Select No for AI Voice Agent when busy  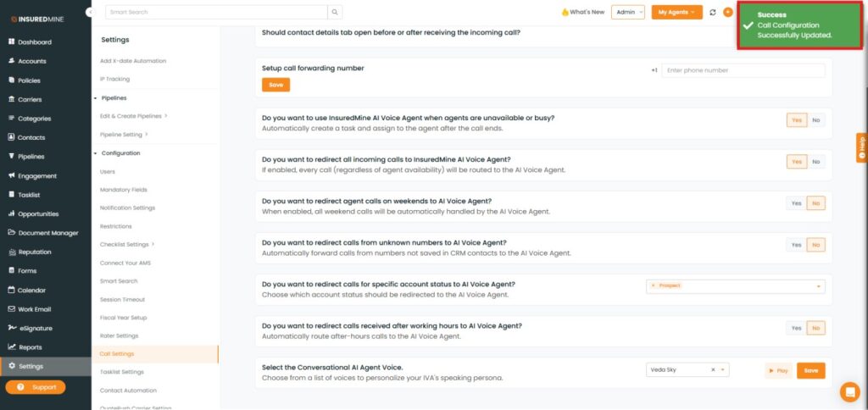tap(816, 120)
